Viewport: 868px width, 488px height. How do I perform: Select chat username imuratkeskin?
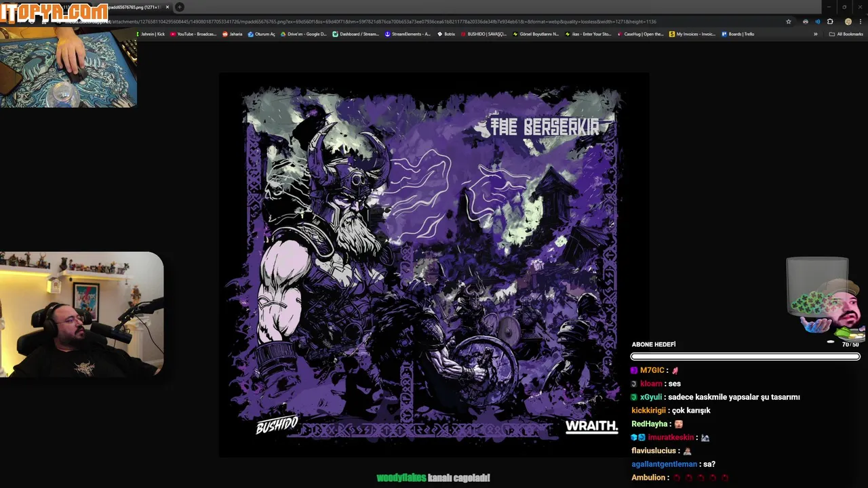(x=671, y=437)
